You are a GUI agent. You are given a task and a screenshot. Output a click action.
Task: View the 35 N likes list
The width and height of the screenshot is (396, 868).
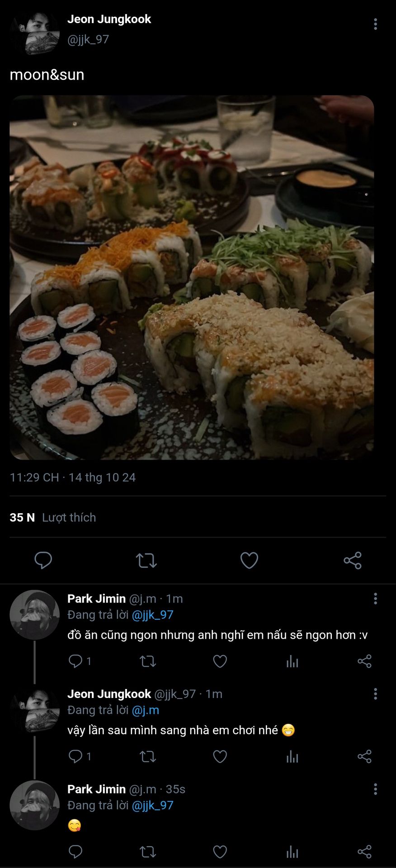[x=53, y=517]
